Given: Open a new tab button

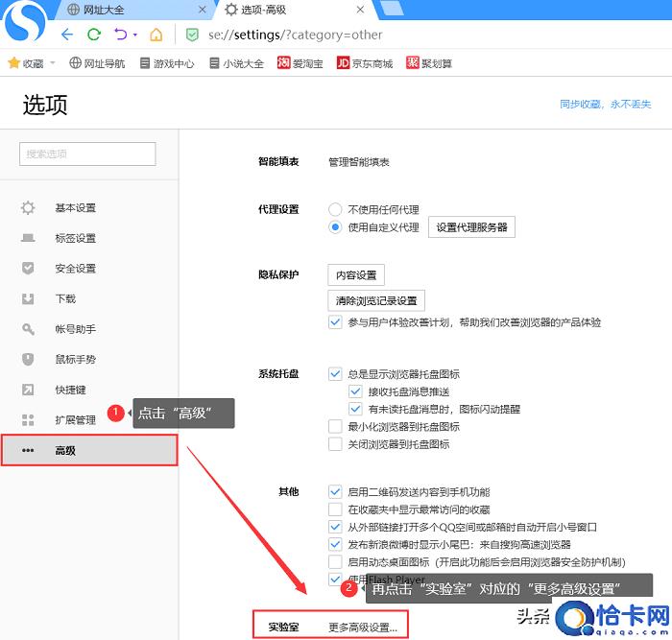Looking at the screenshot, I should [x=392, y=9].
